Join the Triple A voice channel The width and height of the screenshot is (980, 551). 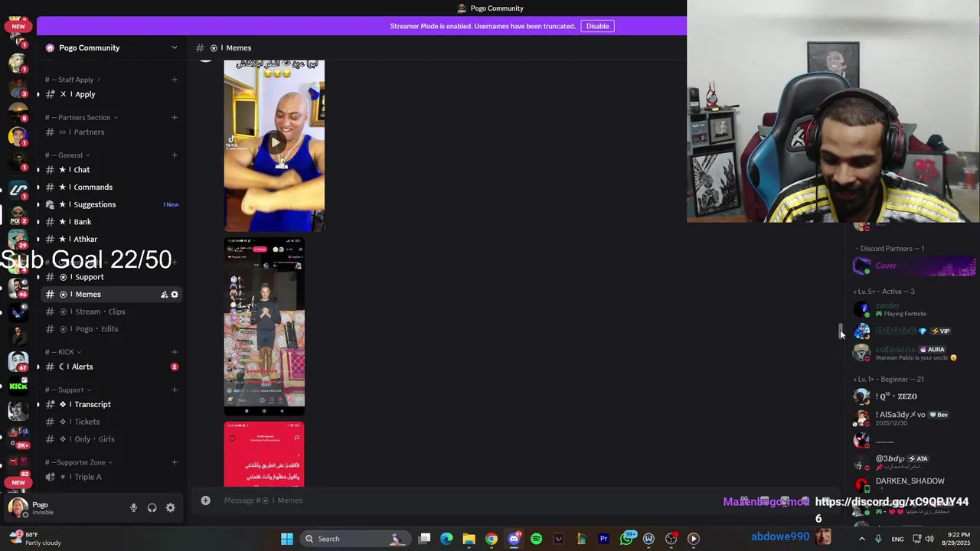(111, 477)
